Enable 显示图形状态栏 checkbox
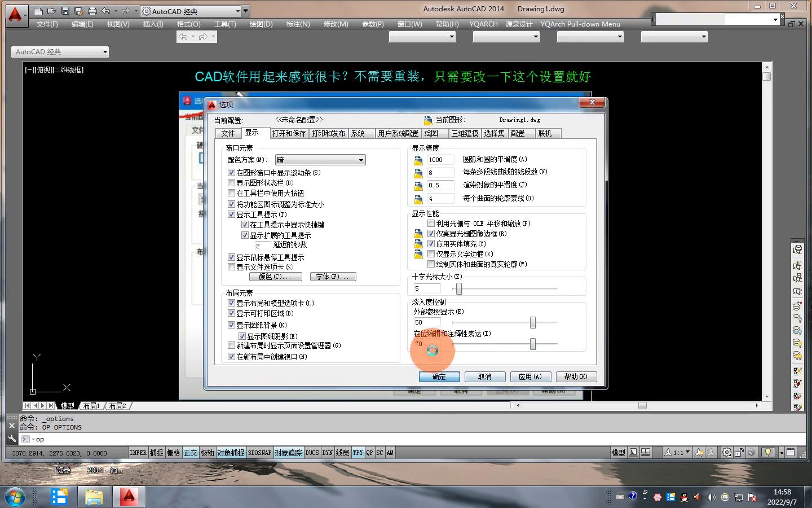812x508 pixels. (231, 183)
